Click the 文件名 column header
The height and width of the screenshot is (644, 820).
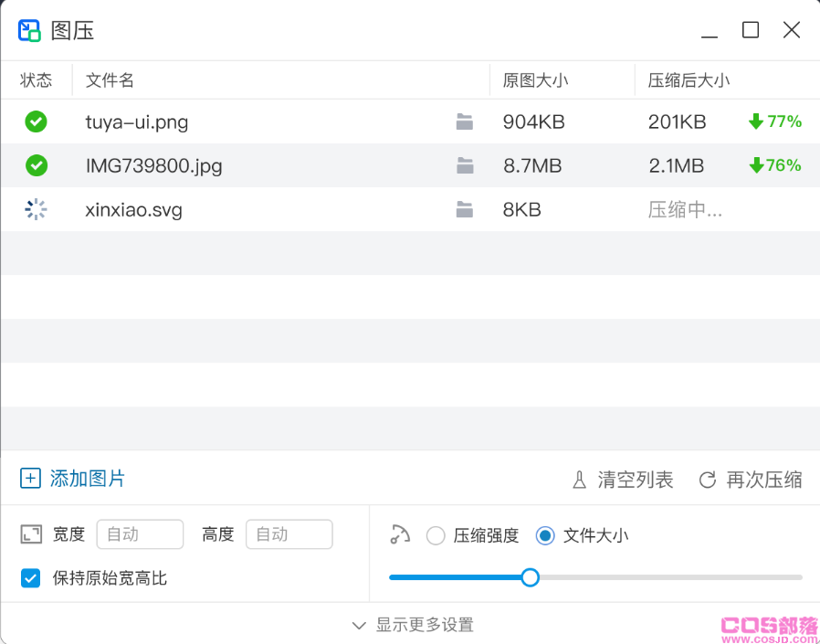click(110, 80)
